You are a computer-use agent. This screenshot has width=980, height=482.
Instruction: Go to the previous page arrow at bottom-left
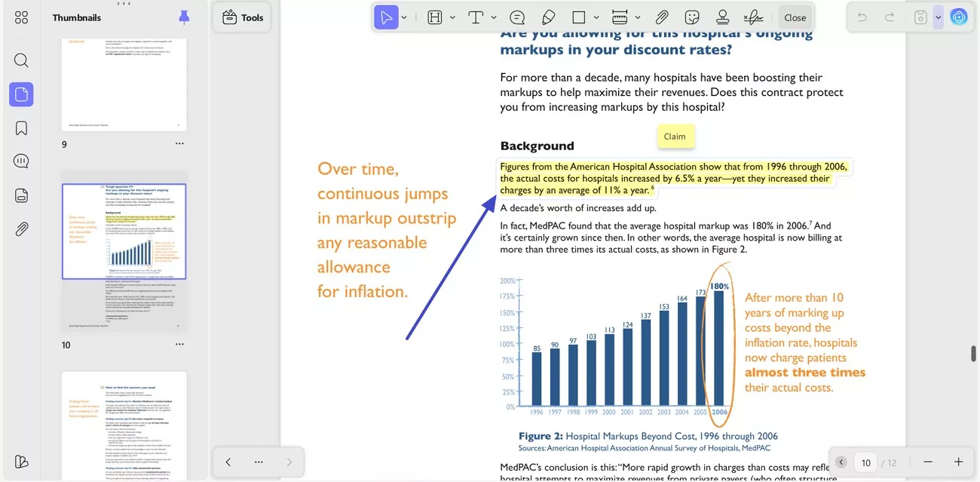[x=228, y=462]
